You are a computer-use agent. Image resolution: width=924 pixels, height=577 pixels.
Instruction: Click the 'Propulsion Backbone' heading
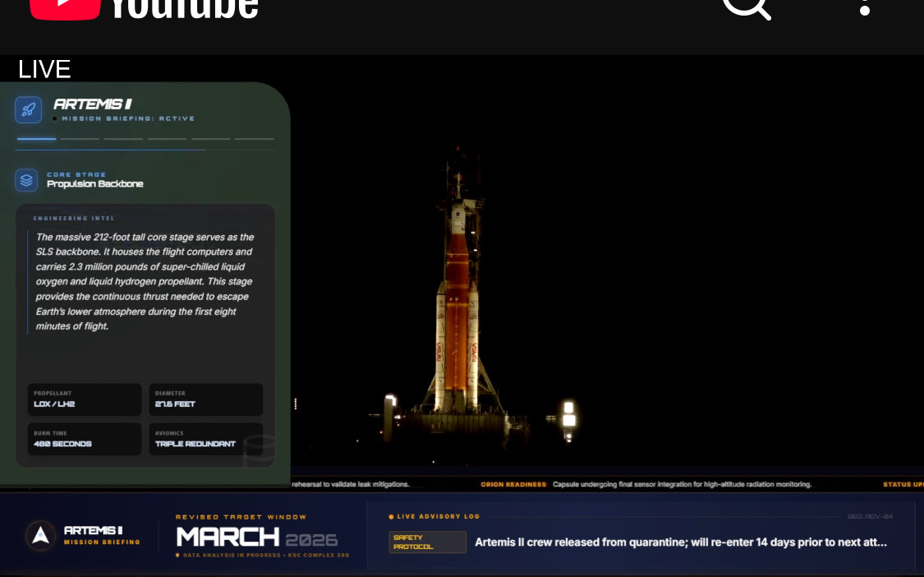click(95, 184)
